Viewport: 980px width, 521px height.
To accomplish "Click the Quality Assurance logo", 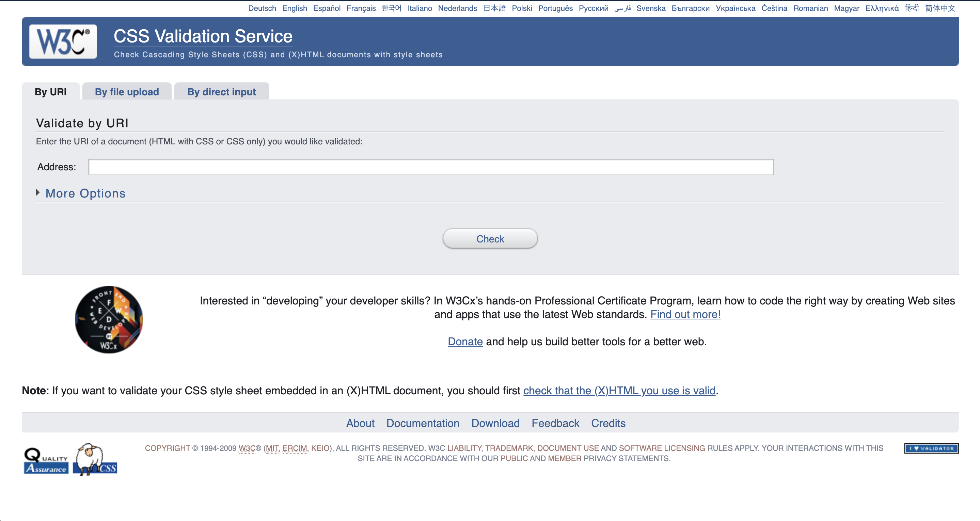I will (46, 460).
